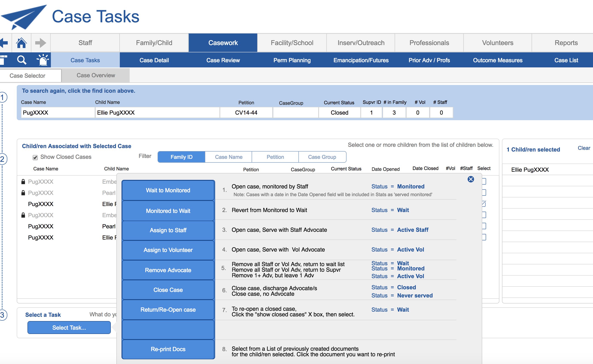Click the back arrow navigation icon
593x364 pixels.
(x=4, y=43)
